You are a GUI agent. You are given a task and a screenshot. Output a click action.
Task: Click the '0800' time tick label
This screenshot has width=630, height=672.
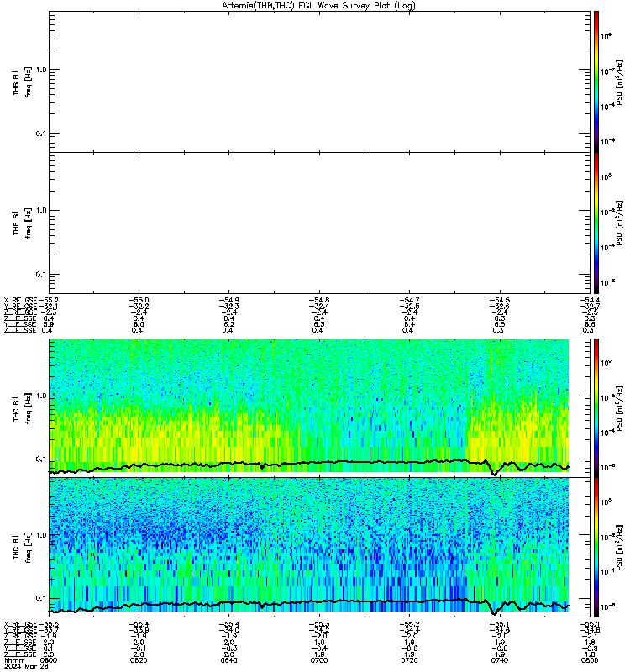591,660
